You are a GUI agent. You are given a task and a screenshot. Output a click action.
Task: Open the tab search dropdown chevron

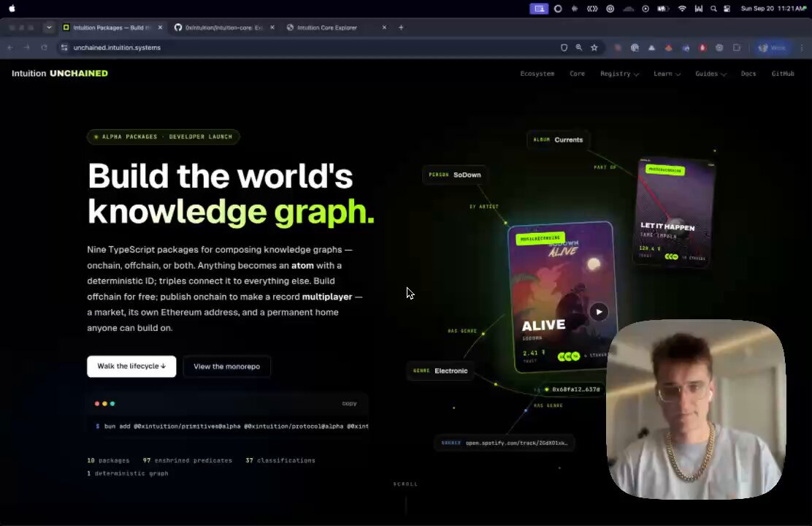pyautogui.click(x=49, y=28)
